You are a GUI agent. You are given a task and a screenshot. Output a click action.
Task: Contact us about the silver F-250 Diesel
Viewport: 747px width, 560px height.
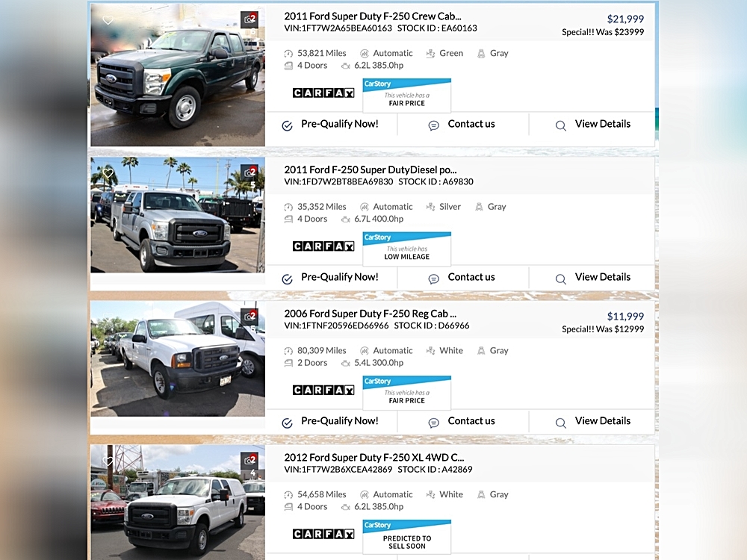pyautogui.click(x=462, y=277)
